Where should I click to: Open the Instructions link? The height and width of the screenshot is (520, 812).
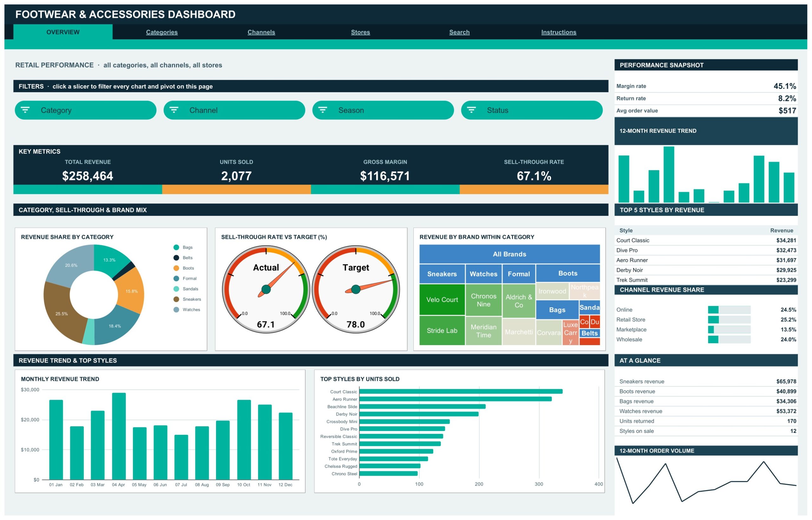(x=559, y=32)
